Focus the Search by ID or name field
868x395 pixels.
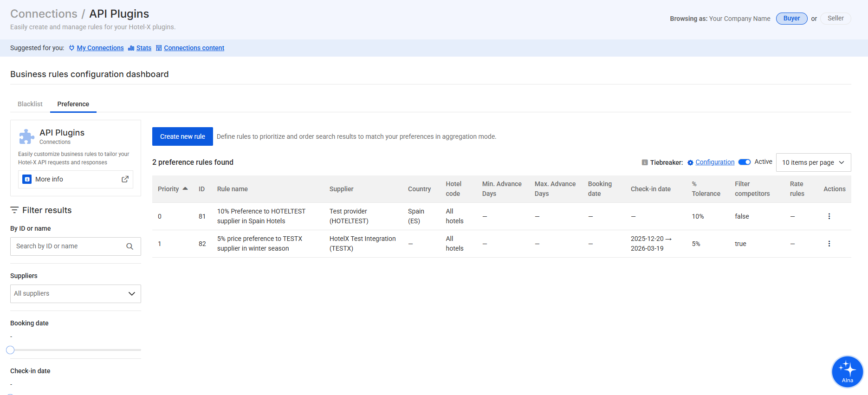click(x=70, y=246)
